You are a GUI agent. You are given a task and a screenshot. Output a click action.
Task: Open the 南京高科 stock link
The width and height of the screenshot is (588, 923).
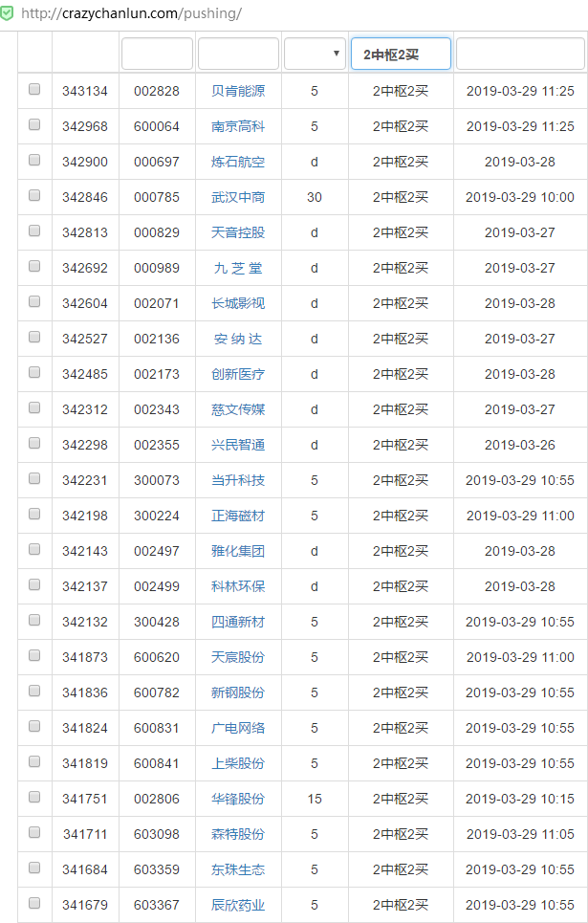tap(238, 126)
